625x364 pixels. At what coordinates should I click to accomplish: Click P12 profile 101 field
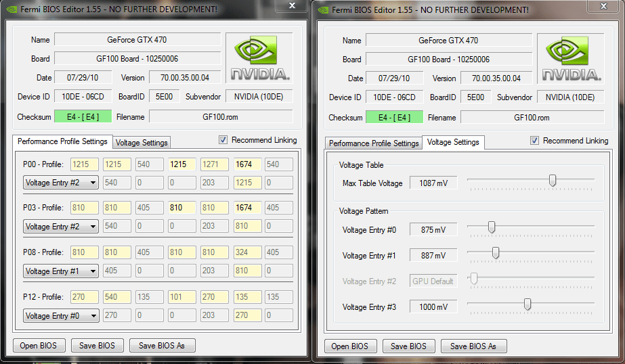pyautogui.click(x=181, y=297)
